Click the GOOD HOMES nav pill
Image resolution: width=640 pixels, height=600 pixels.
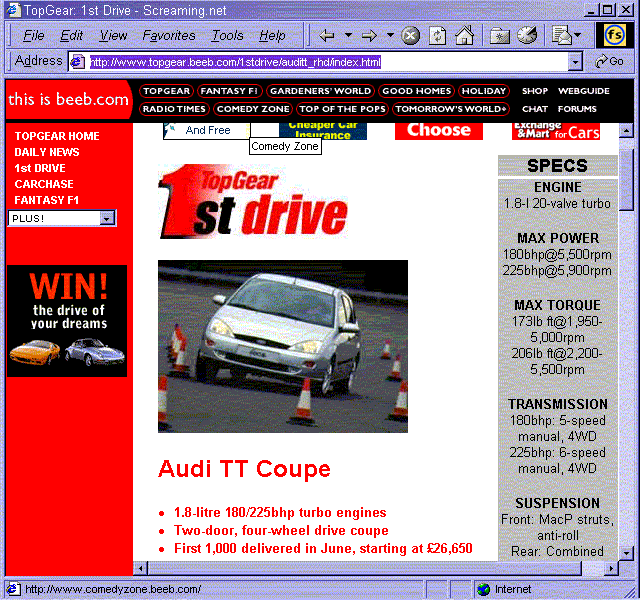tap(416, 91)
